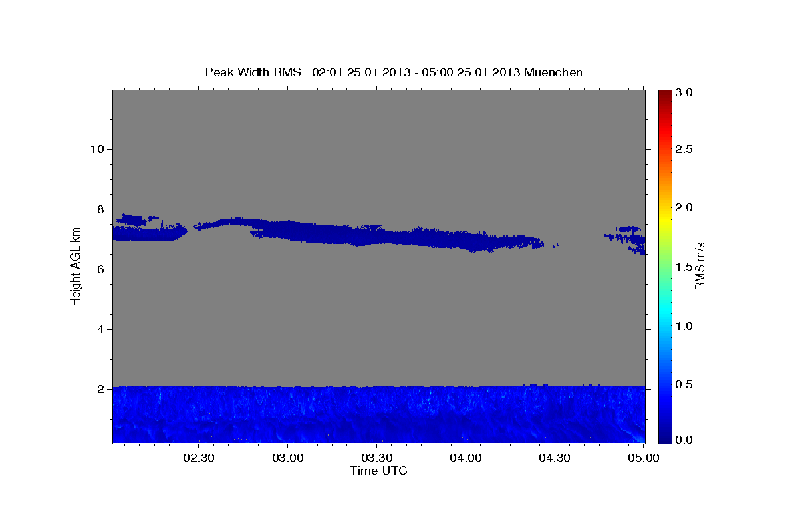
Task: Click the height axis label "2"
Action: (99, 389)
